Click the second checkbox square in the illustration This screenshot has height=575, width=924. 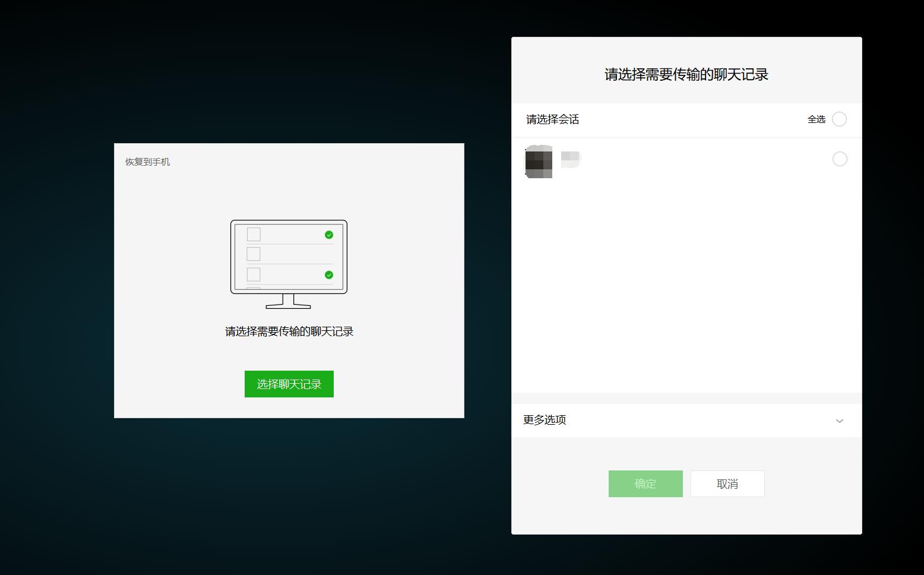(x=254, y=254)
